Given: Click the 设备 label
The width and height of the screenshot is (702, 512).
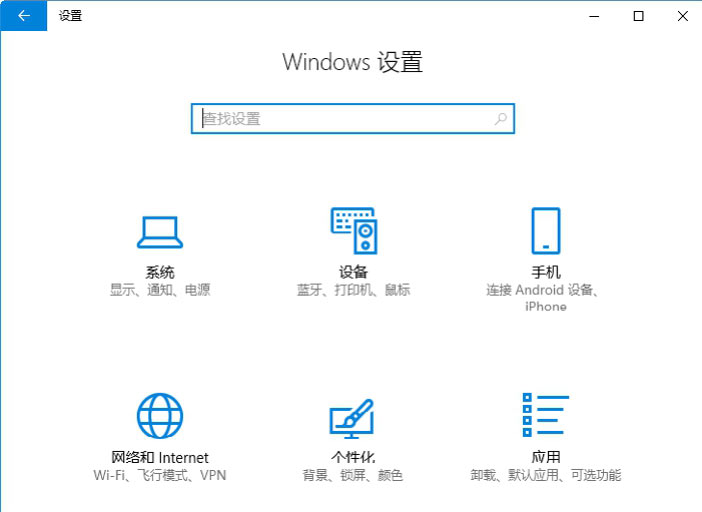Looking at the screenshot, I should tap(353, 272).
